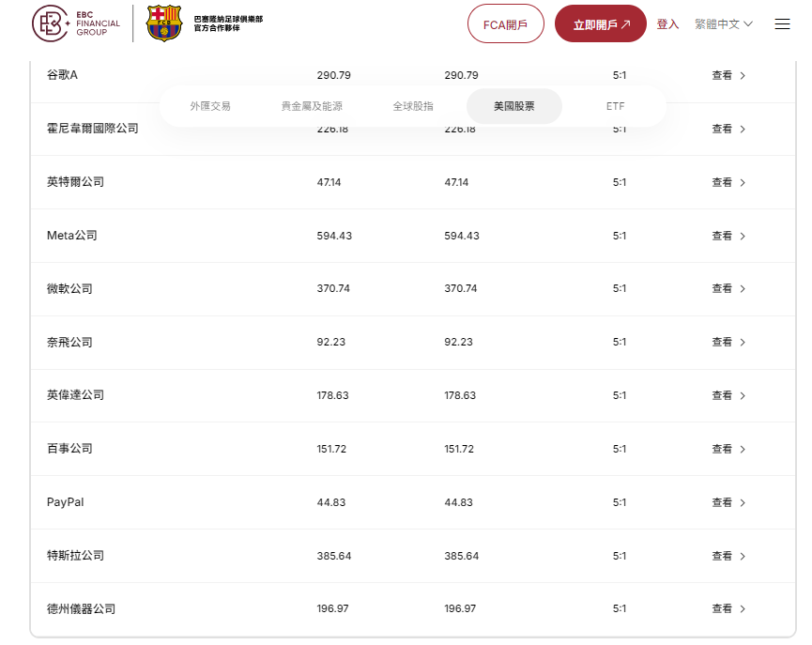Switch to 全球股指 instruments listing
The height and width of the screenshot is (645, 812).
pos(411,106)
